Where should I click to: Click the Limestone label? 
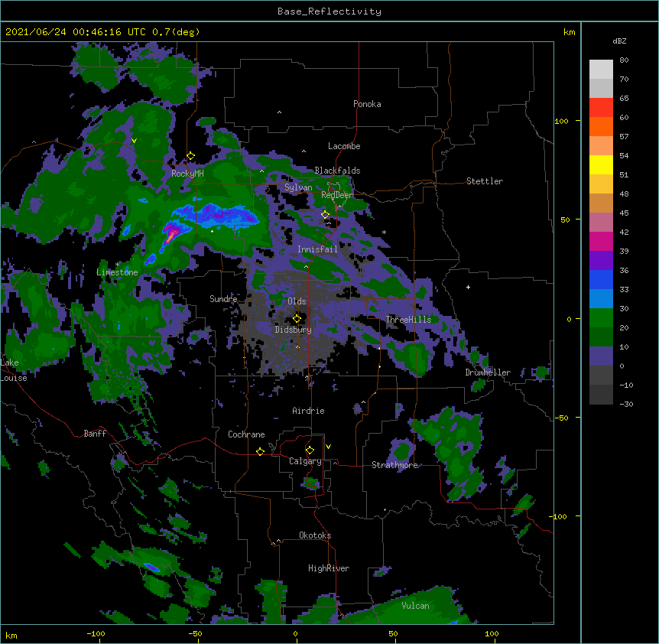tap(117, 272)
